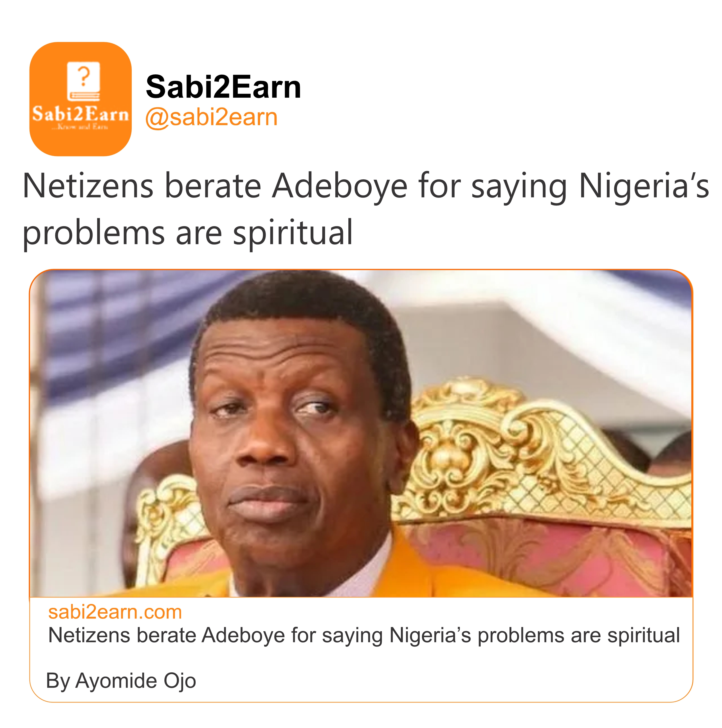Click the white Sabi2Earn wordmark inside the logo
Image resolution: width=722 pixels, height=728 pixels.
80,114
